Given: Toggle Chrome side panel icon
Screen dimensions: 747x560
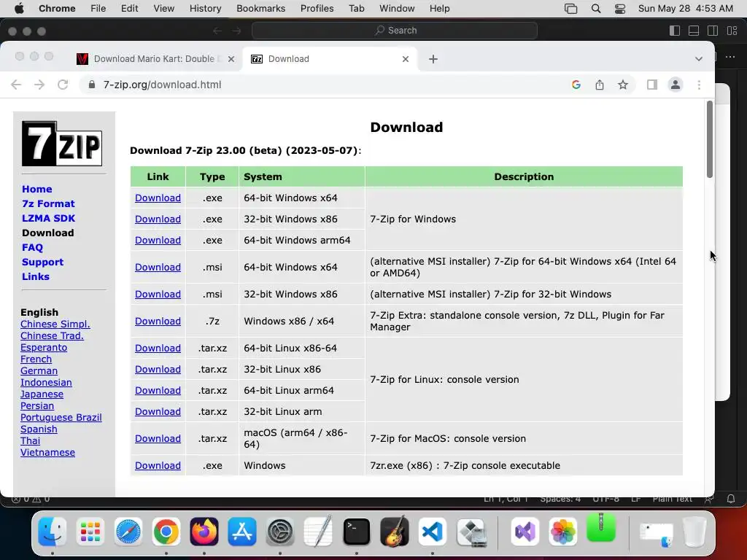Looking at the screenshot, I should 651,85.
